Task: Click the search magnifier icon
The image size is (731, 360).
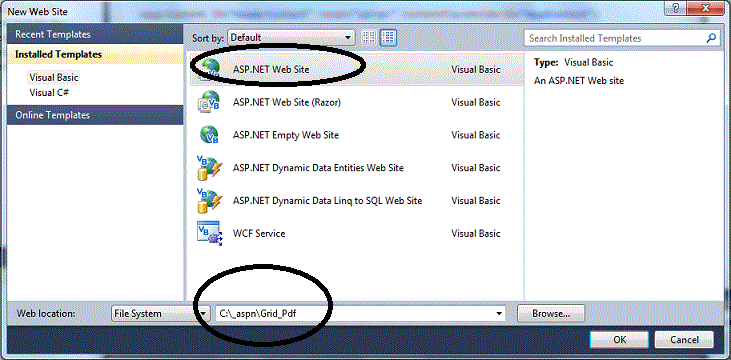Action: pos(711,38)
